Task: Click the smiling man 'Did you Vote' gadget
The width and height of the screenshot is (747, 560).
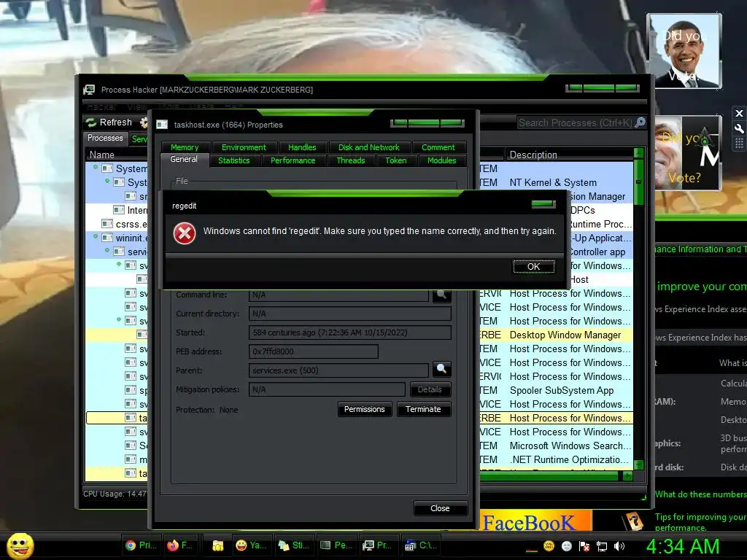Action: click(685, 52)
